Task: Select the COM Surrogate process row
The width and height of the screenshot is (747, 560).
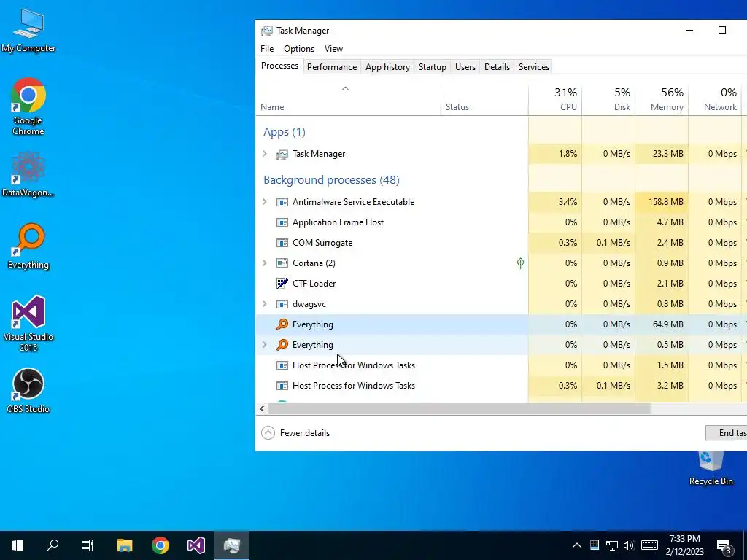Action: [x=501, y=243]
